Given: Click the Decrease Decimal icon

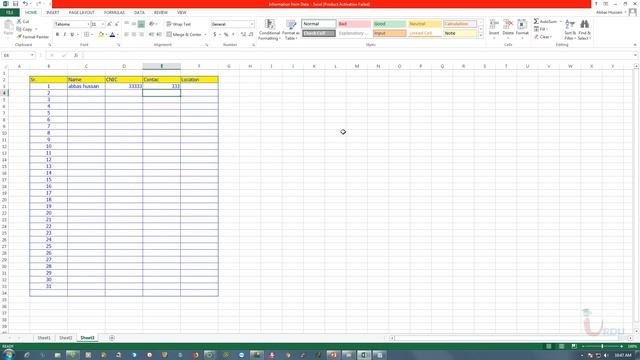Looking at the screenshot, I should tap(251, 35).
